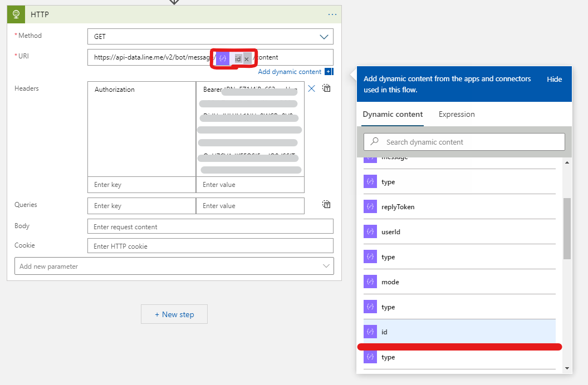The width and height of the screenshot is (588, 385).
Task: Click the HTTP globe connector icon
Action: point(16,14)
